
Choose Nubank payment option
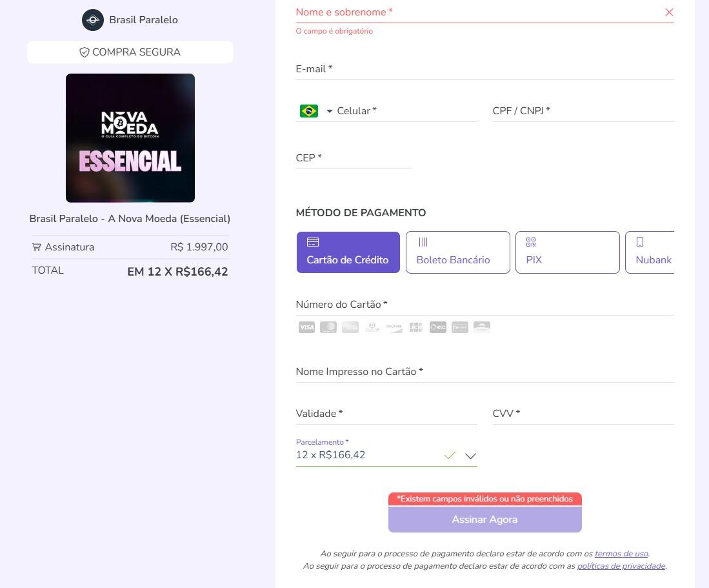pyautogui.click(x=650, y=252)
